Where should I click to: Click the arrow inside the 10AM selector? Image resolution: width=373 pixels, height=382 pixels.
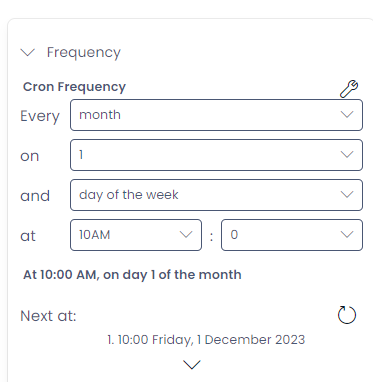(x=186, y=235)
